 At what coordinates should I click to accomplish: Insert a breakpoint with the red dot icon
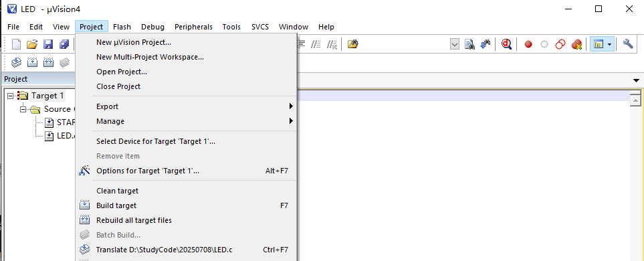pos(528,44)
